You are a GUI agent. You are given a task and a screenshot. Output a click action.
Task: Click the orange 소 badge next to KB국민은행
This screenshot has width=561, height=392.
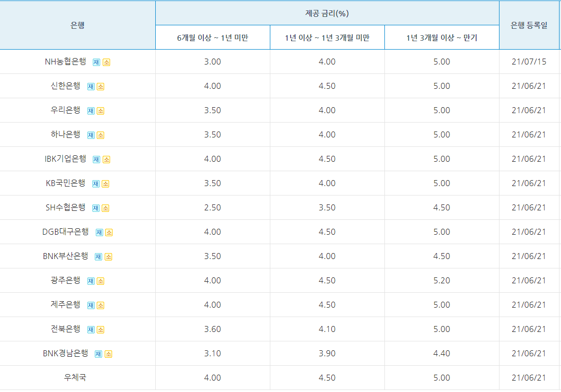[105, 184]
